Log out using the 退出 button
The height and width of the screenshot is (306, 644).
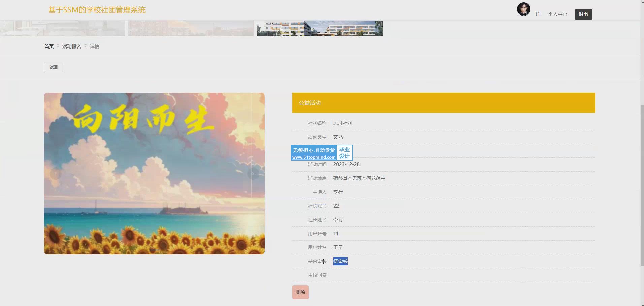pos(583,14)
